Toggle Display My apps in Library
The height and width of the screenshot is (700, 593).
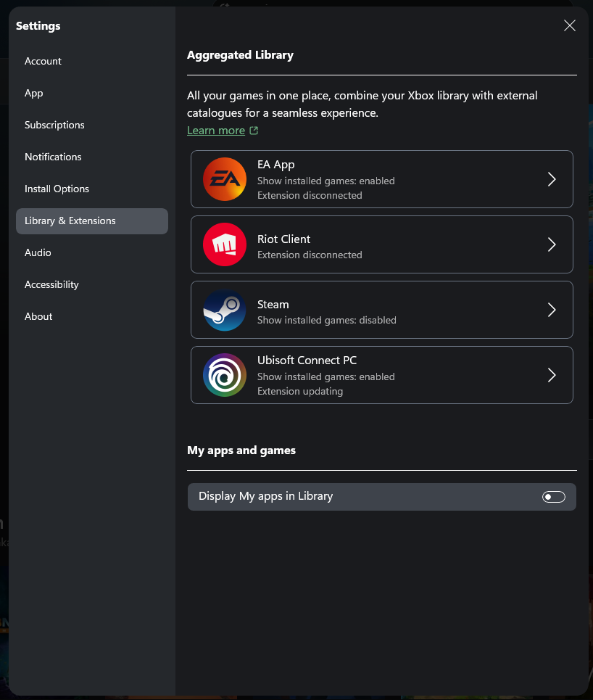[554, 497]
